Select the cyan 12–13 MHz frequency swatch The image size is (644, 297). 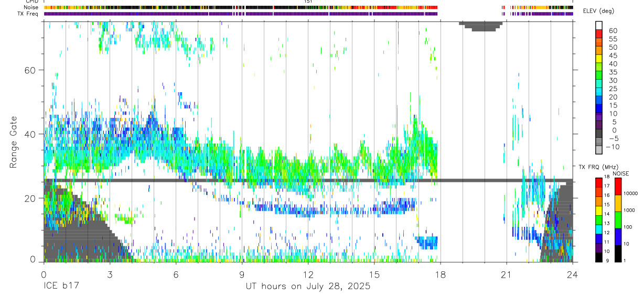point(599,228)
